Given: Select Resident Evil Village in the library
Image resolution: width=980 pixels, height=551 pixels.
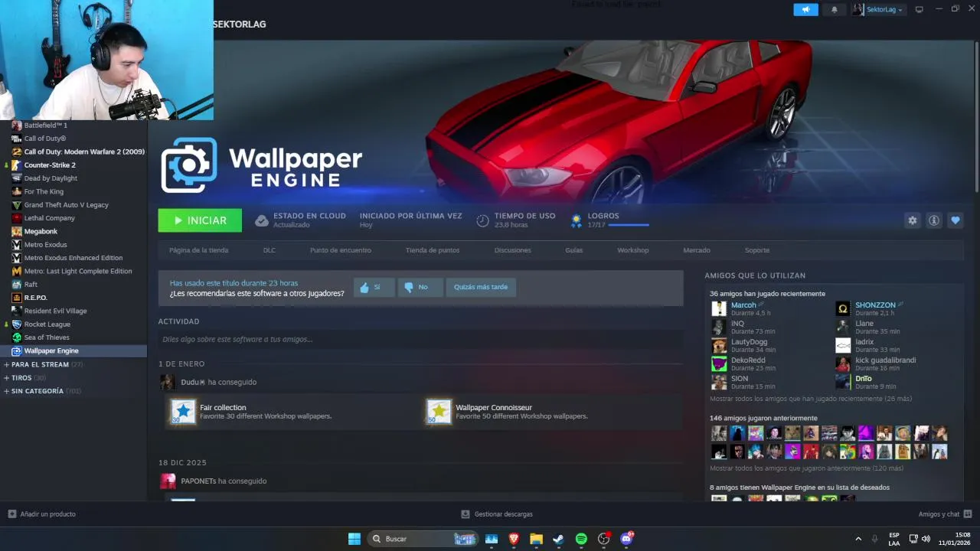Looking at the screenshot, I should coord(56,311).
